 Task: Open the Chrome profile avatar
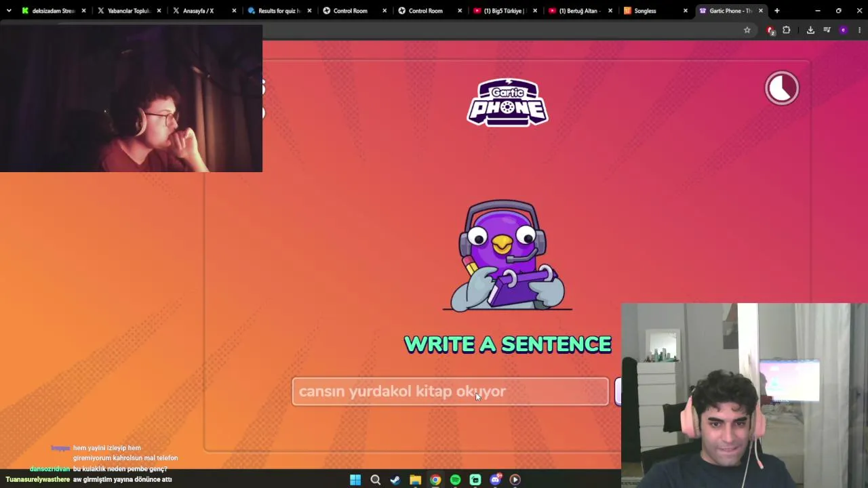pos(843,30)
